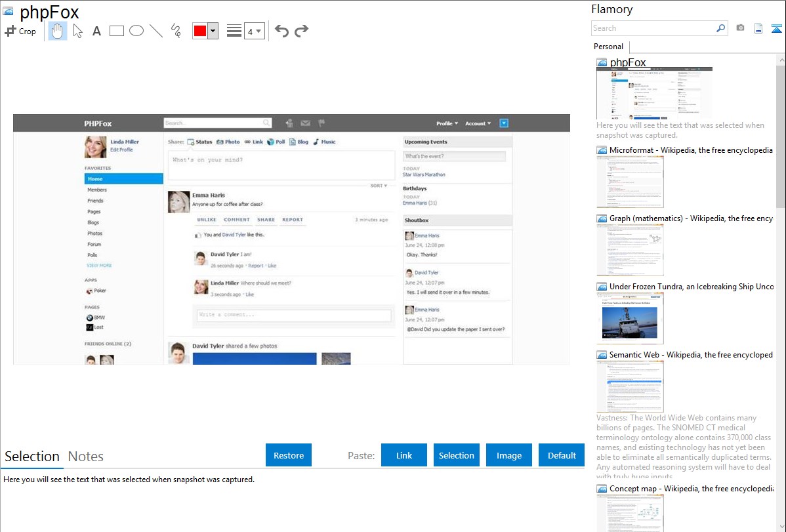Choose the arrow pointer tool
This screenshot has height=532, width=786.
pyautogui.click(x=77, y=31)
